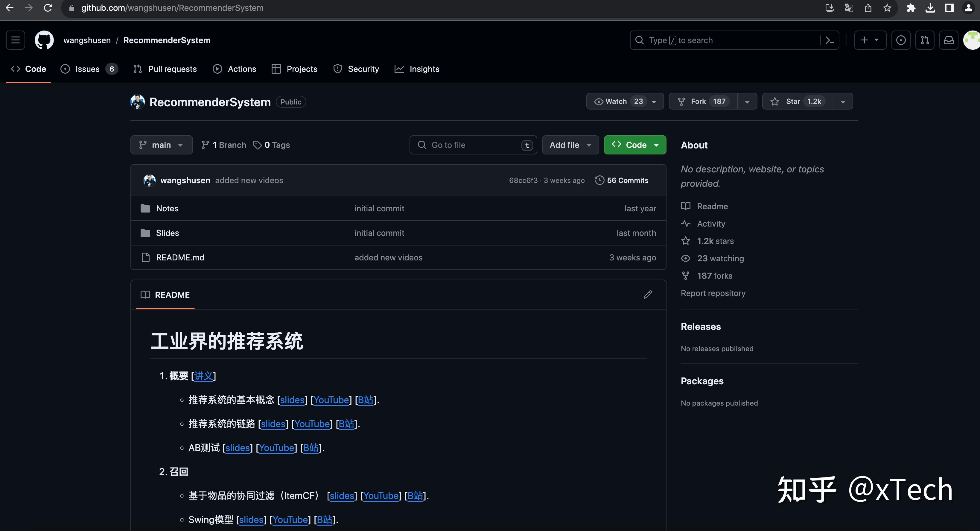Click the Notes folder icon
This screenshot has width=980, height=531.
coord(145,208)
